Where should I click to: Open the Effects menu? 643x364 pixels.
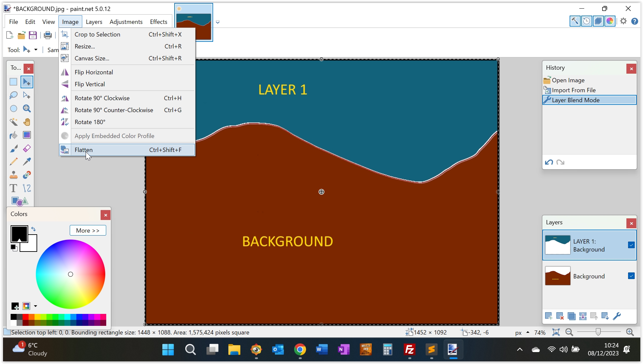(x=158, y=22)
